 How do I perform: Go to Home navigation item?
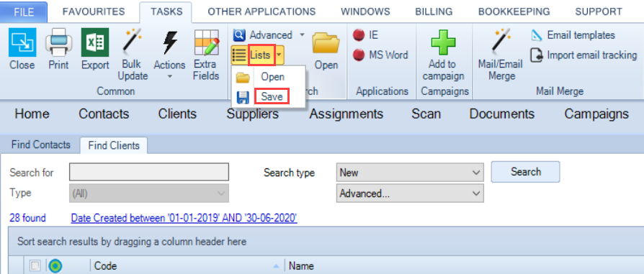[x=32, y=114]
